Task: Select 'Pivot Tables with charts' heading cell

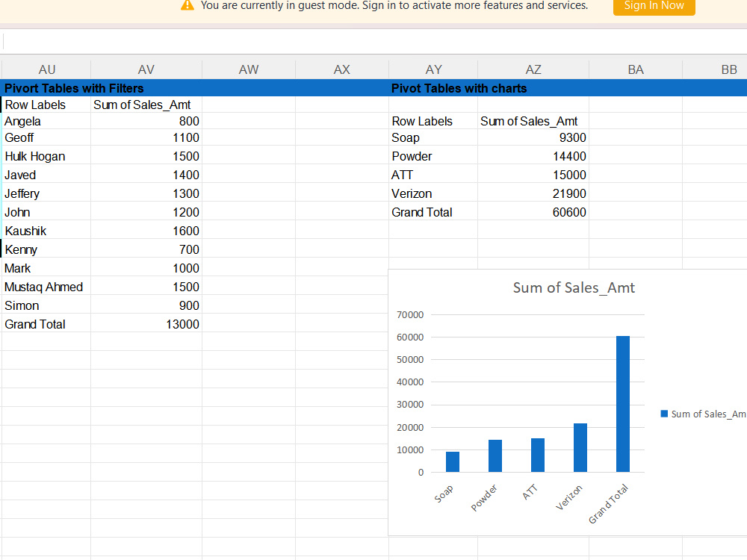Action: coord(433,88)
